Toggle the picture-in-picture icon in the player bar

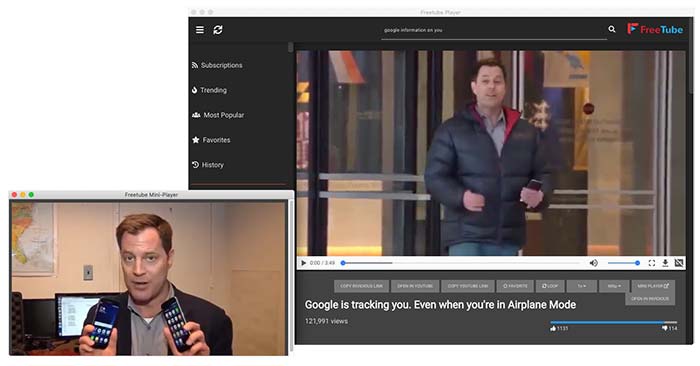tap(679, 263)
